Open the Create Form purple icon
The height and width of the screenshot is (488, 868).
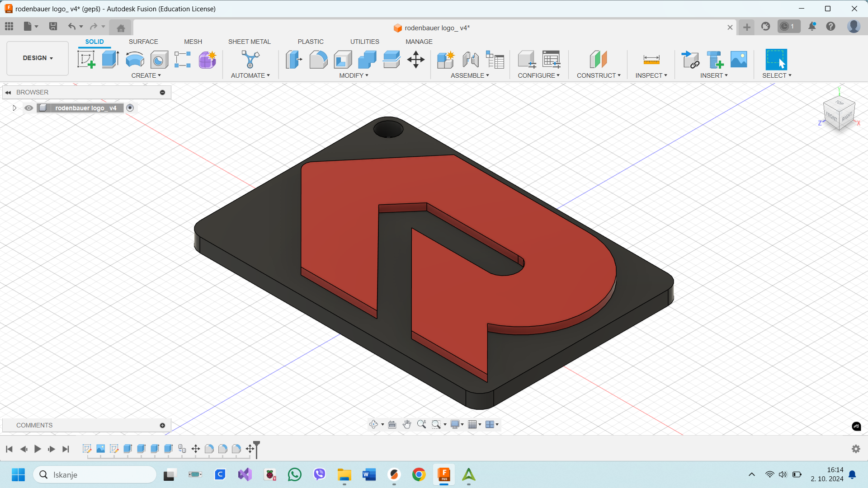tap(208, 60)
